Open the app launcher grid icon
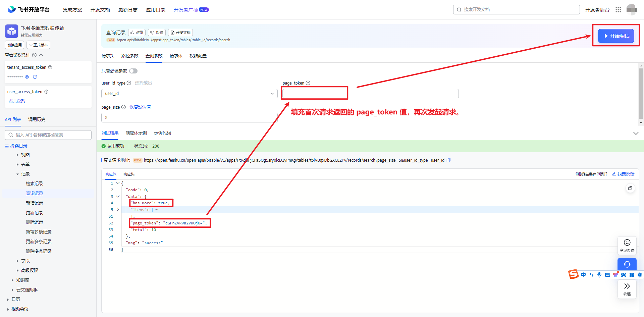Screen dimensions: 644x317 618,10
